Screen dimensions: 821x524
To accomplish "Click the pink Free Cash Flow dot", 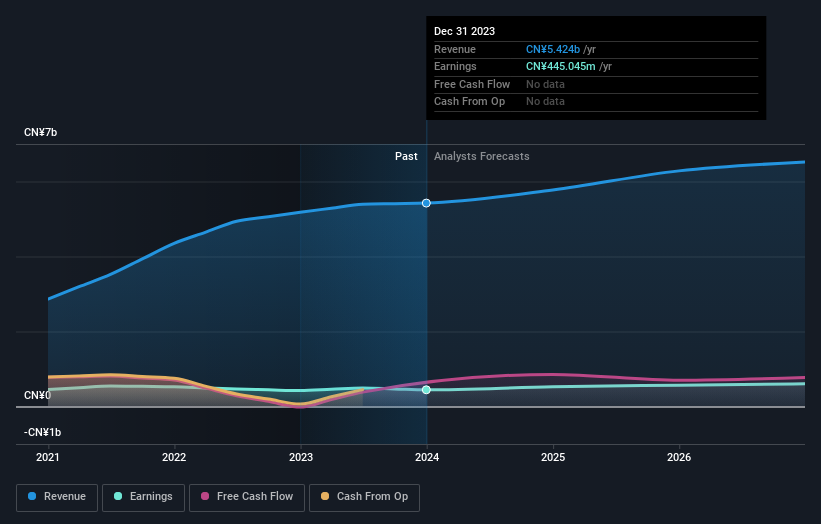I will [205, 496].
